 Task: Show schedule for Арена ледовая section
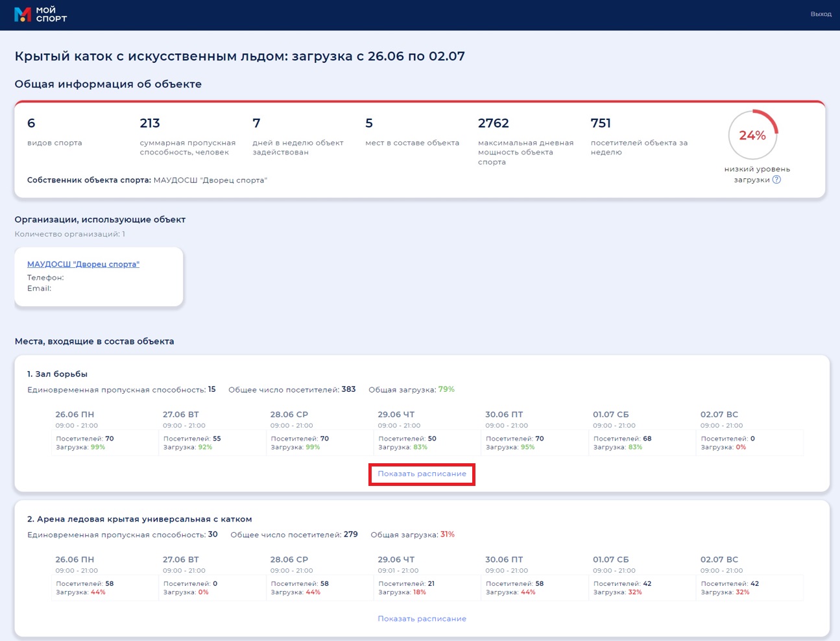point(422,619)
